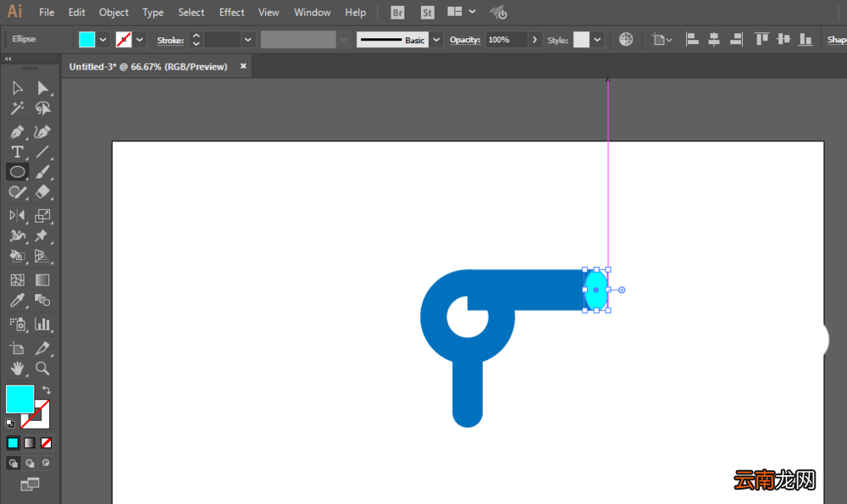The image size is (847, 504).
Task: Expand opacity slider arrow
Action: 534,40
